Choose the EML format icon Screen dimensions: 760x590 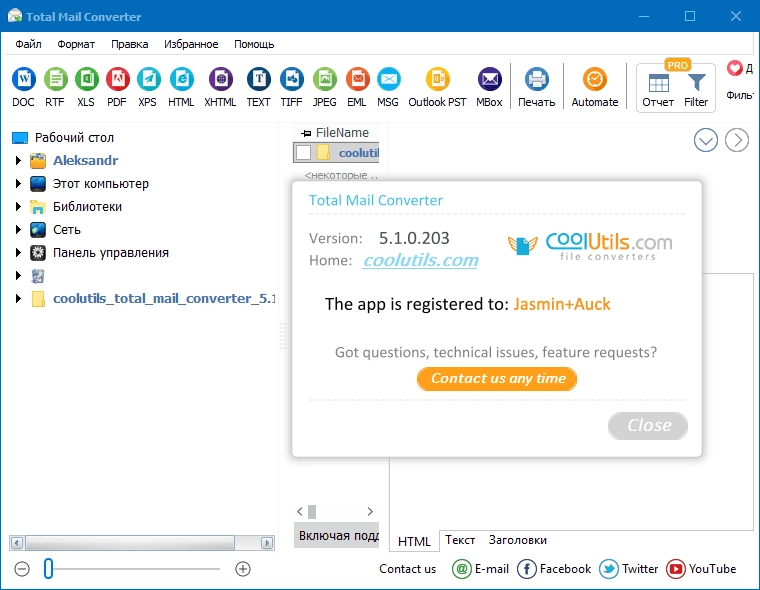click(357, 79)
